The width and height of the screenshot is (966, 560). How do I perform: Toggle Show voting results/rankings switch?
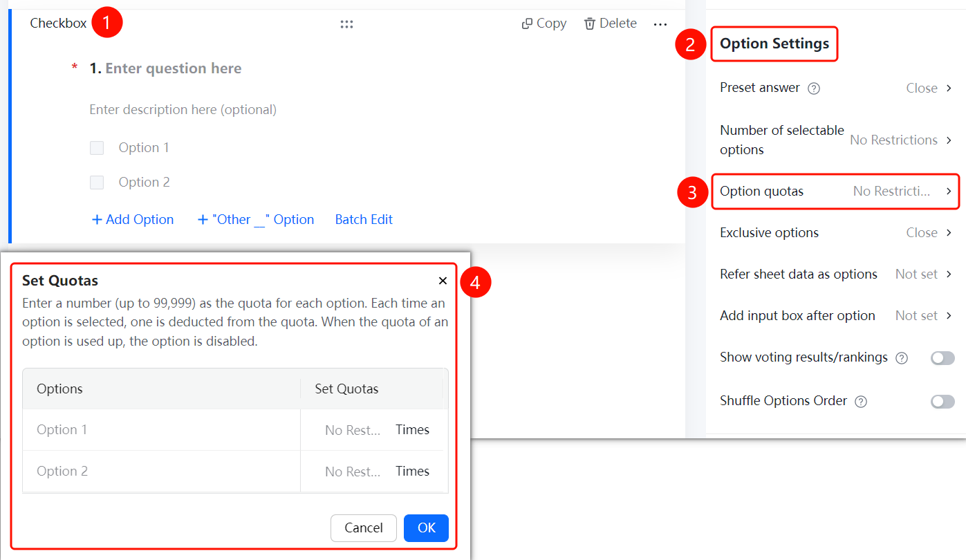click(942, 358)
